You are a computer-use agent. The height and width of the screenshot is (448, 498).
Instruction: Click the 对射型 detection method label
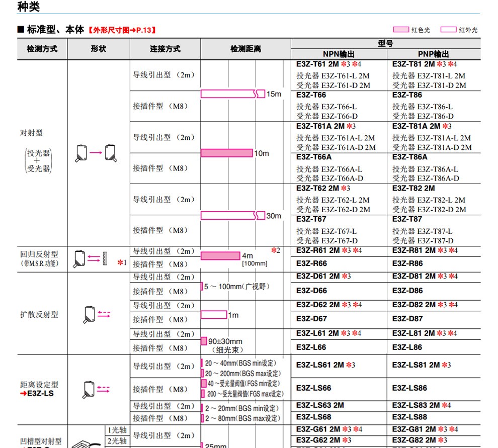pos(32,133)
